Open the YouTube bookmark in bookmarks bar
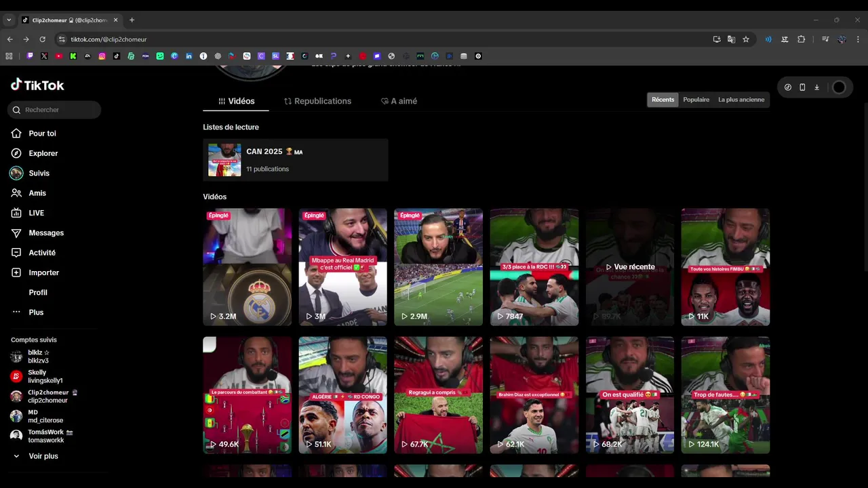 click(x=59, y=56)
